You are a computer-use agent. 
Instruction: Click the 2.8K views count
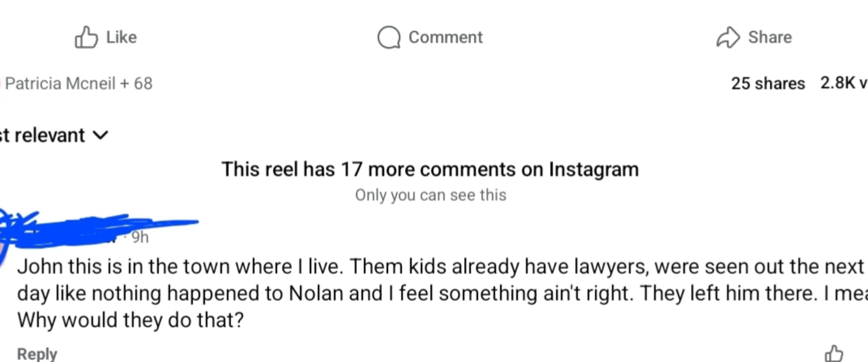(x=844, y=83)
